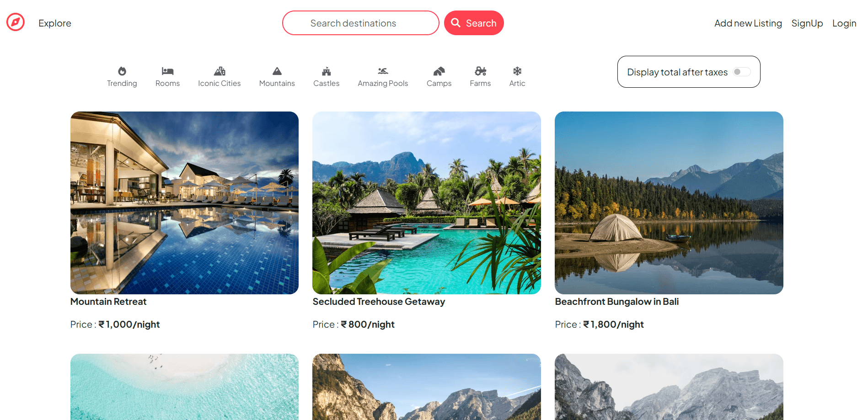Select the Farms tractor icon
Viewport: 868px width, 420px height.
pos(480,71)
